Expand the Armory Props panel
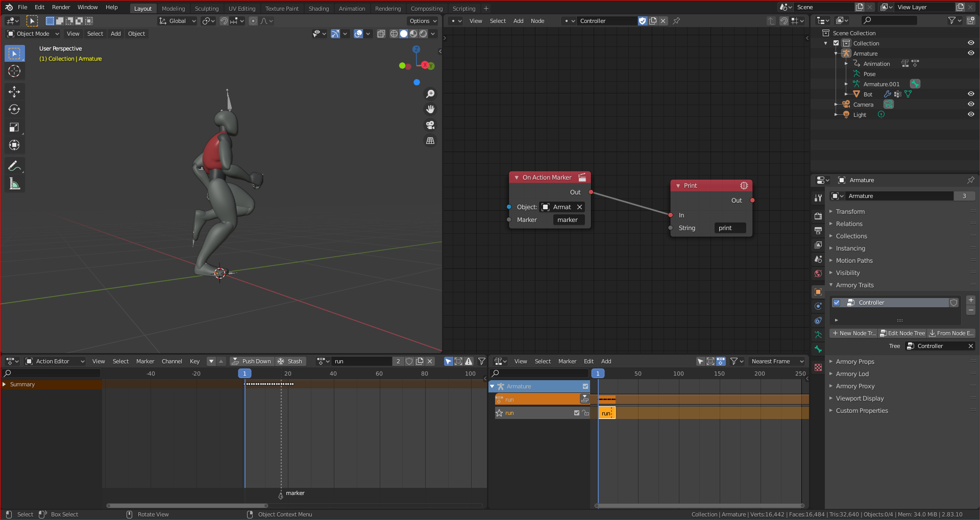Viewport: 980px width, 520px height. tap(854, 361)
